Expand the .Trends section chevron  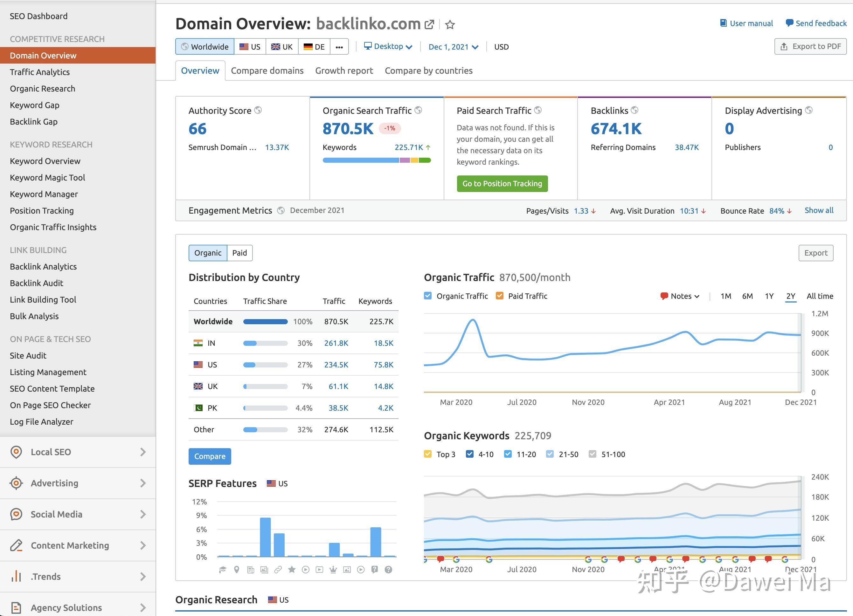pyautogui.click(x=142, y=577)
